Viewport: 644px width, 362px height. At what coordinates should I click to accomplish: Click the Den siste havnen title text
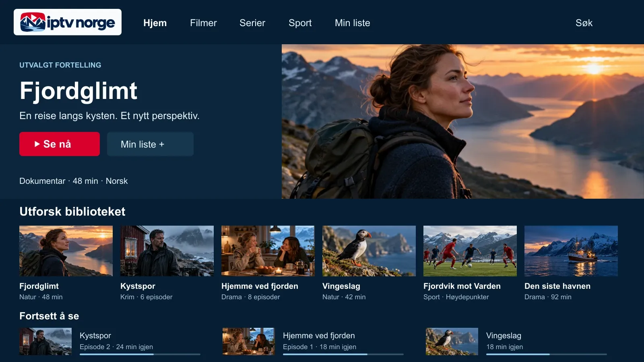[x=557, y=286]
